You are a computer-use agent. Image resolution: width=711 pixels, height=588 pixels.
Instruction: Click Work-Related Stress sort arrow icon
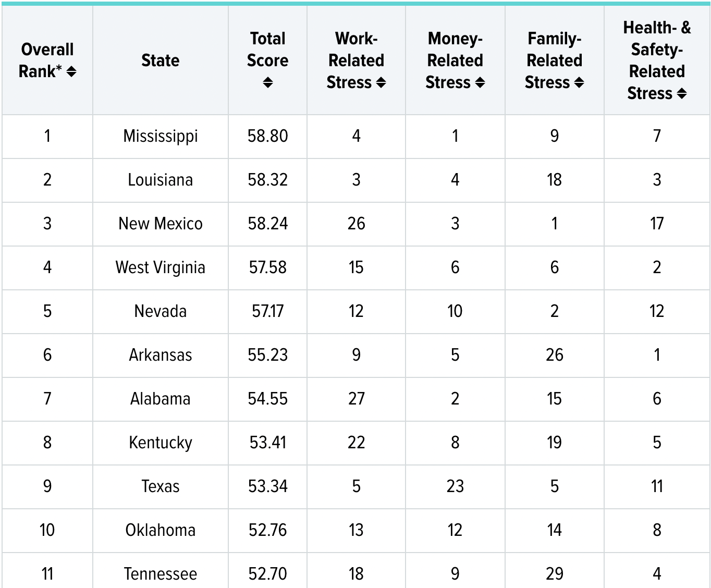click(x=381, y=82)
